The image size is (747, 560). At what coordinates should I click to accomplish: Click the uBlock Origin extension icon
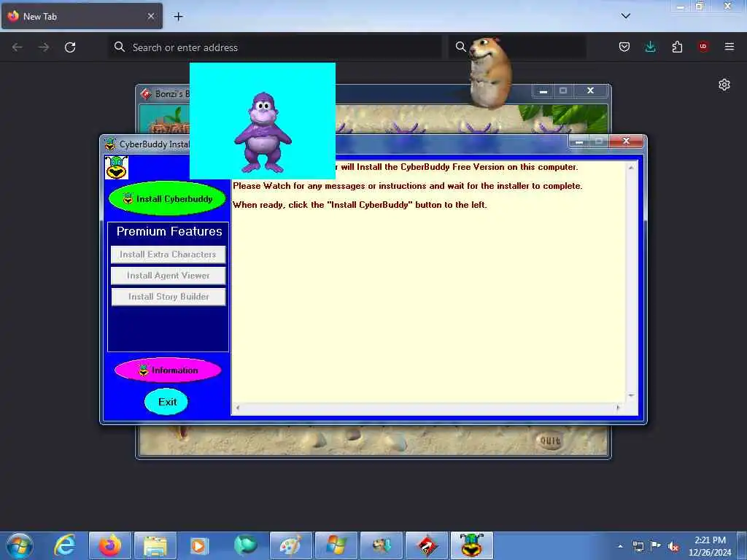[x=703, y=47]
